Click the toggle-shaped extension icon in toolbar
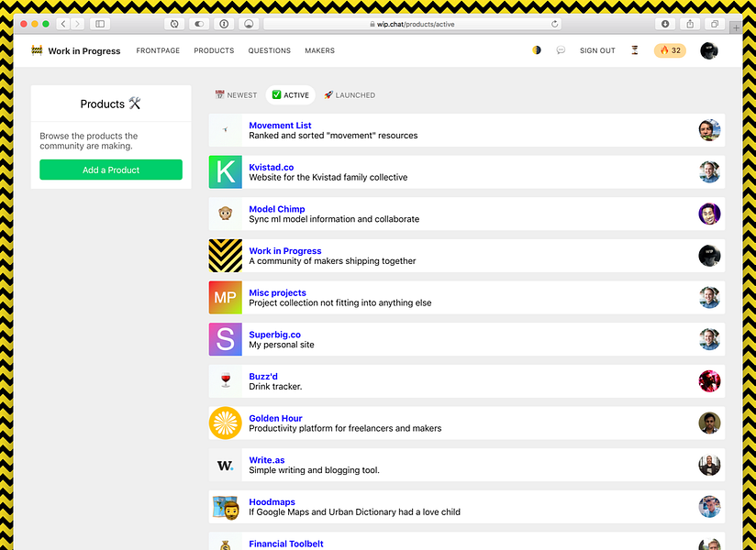The image size is (756, 550). (x=199, y=24)
